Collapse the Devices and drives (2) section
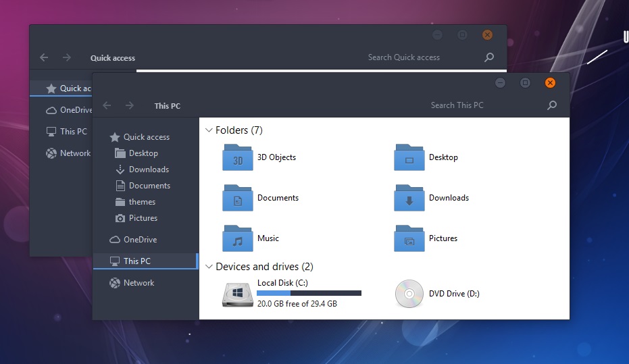The image size is (629, 364). click(209, 267)
